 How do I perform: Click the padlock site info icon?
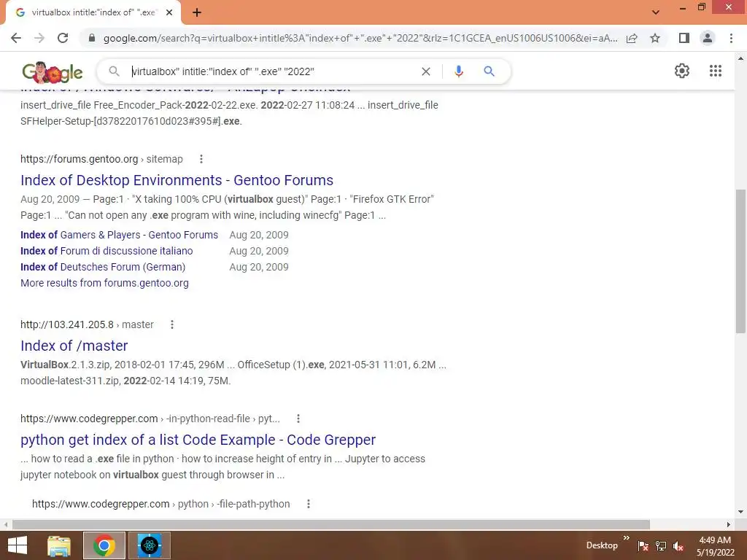tap(92, 38)
